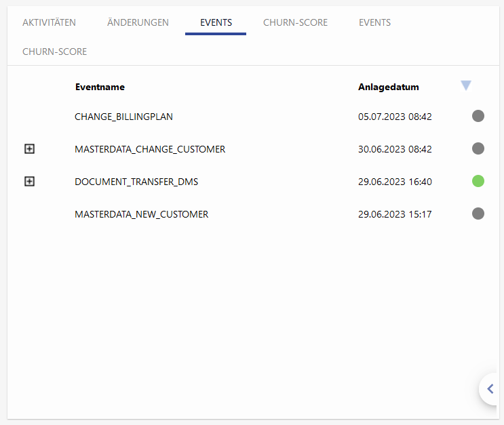Click grey status dot for MASTERDATA_CHANGE_CUSTOMER
Viewport: 504px width, 425px height.
coord(478,148)
